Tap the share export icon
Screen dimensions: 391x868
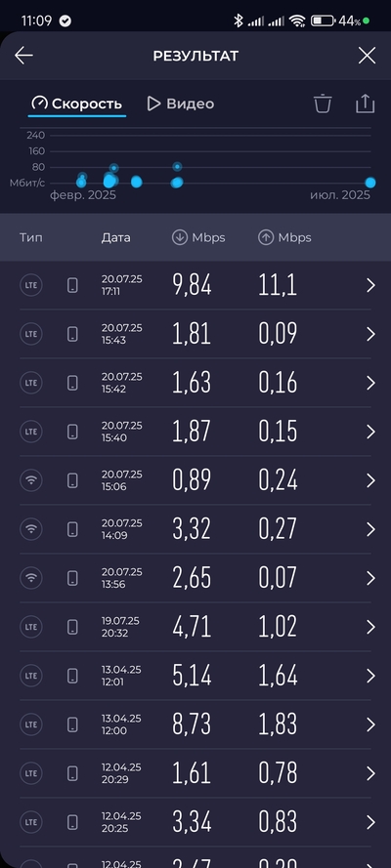[x=365, y=103]
